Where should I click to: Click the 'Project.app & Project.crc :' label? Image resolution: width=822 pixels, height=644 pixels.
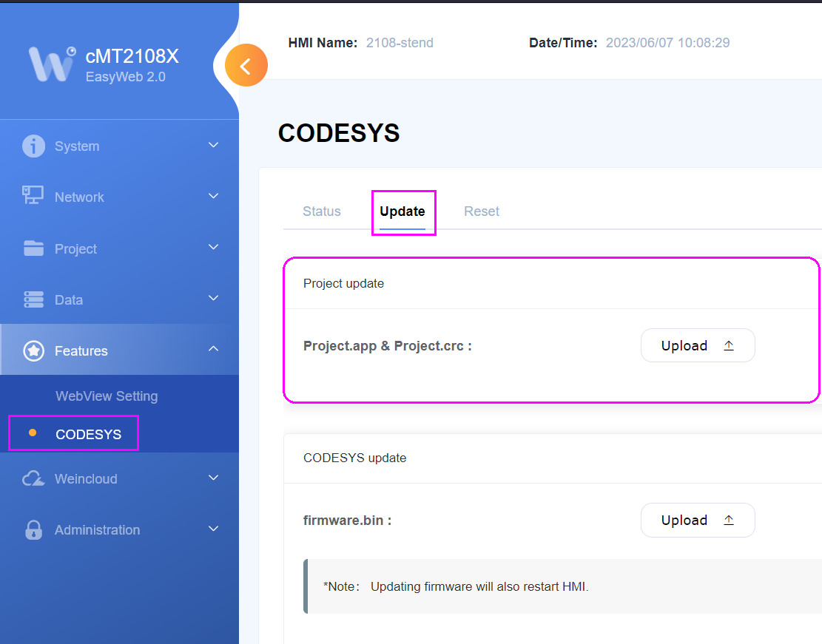point(388,346)
